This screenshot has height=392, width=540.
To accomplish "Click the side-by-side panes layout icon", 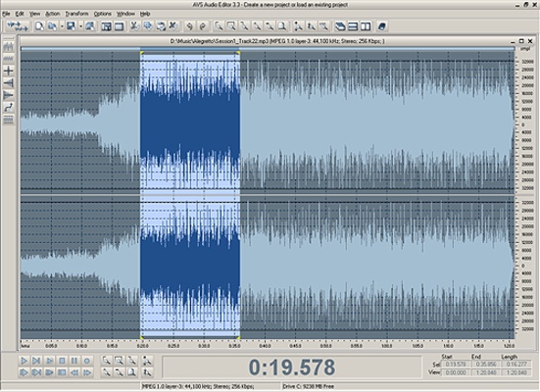I will coord(366,26).
